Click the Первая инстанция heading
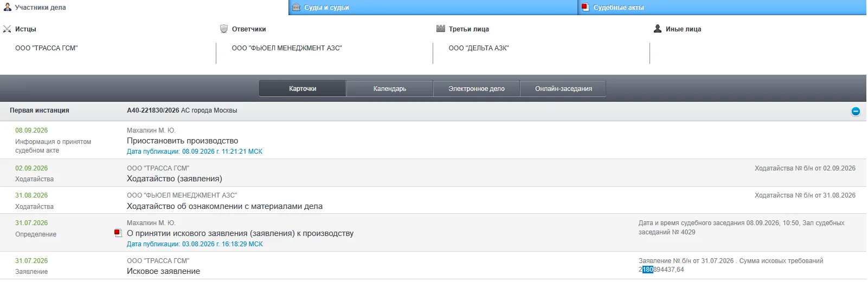868x282 pixels. pyautogui.click(x=40, y=110)
